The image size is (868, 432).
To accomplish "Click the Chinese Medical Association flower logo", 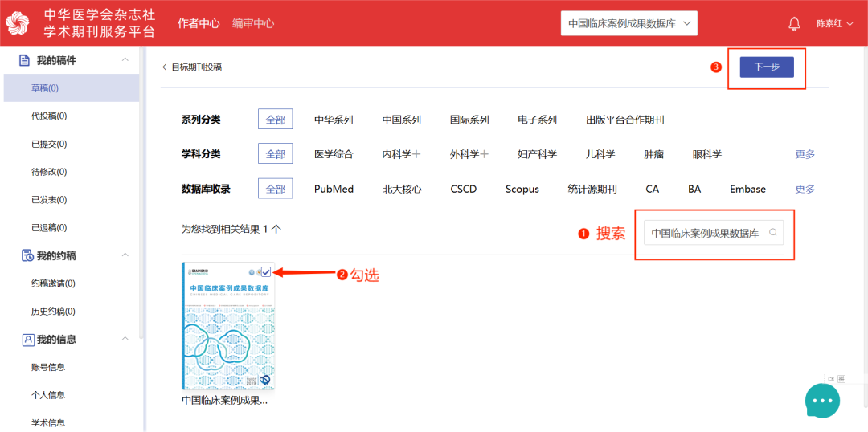I will pyautogui.click(x=16, y=23).
